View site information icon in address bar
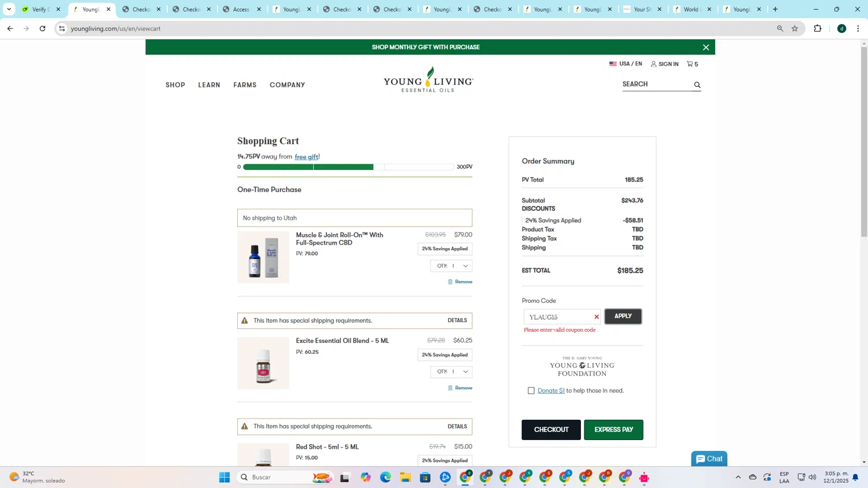 click(62, 28)
